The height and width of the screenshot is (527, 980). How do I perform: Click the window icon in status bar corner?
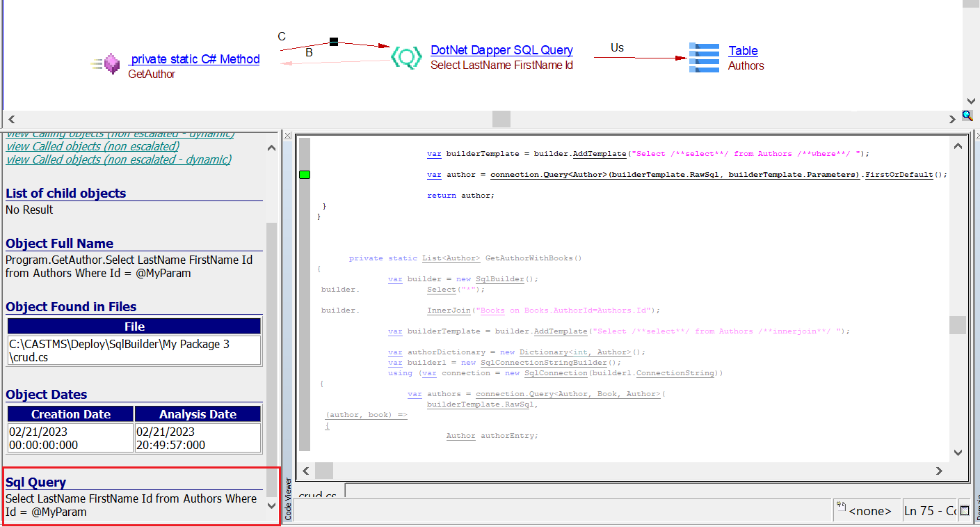pos(965,511)
